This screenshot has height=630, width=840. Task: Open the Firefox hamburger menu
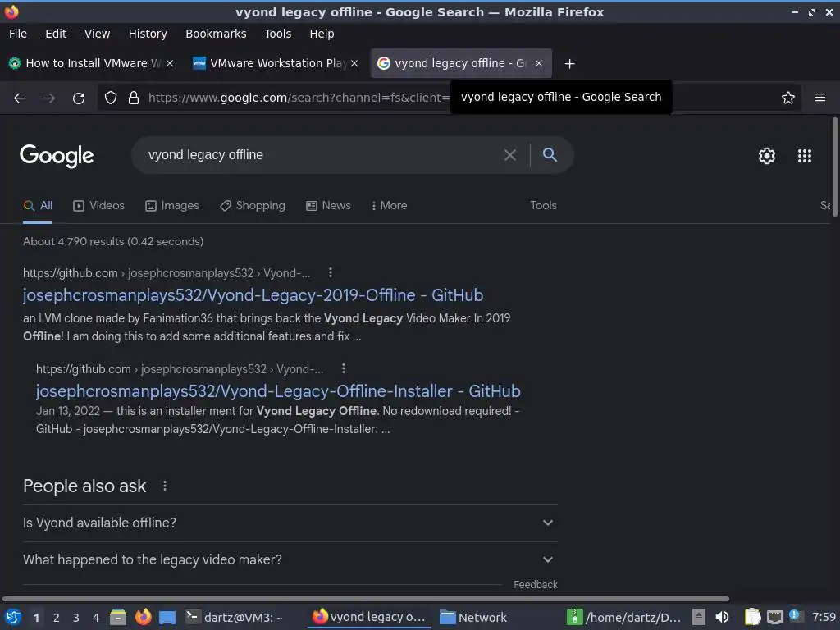(820, 98)
